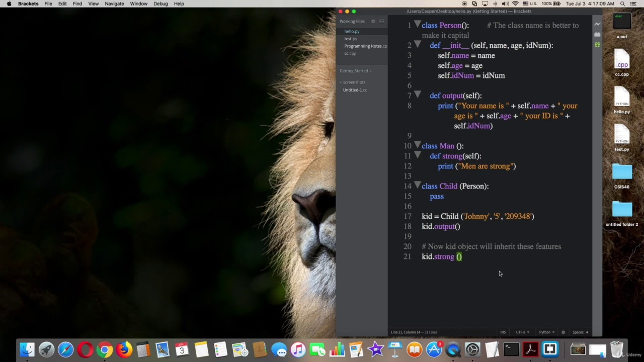The image size is (644, 362).
Task: Select untitled folder 2 on desktop
Action: (x=622, y=214)
